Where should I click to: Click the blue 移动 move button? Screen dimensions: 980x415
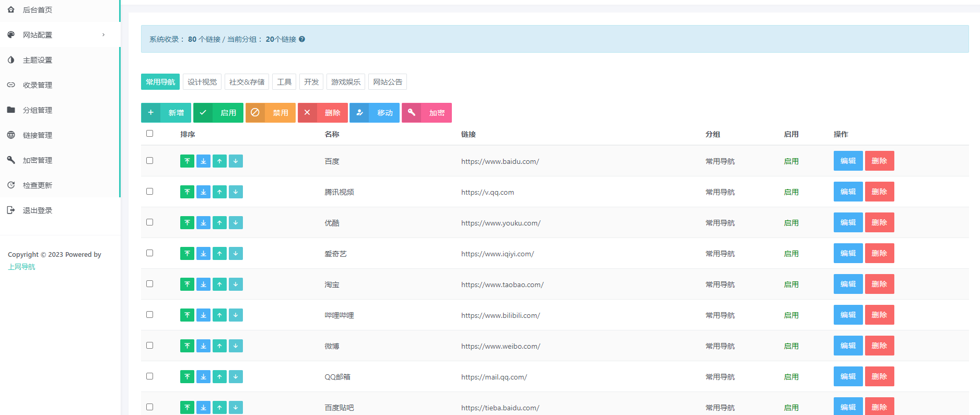pyautogui.click(x=375, y=113)
